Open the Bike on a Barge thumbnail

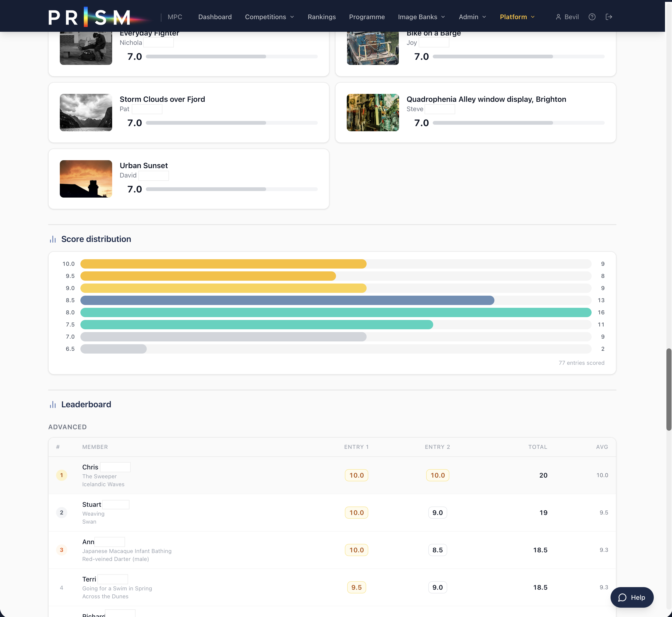(373, 48)
